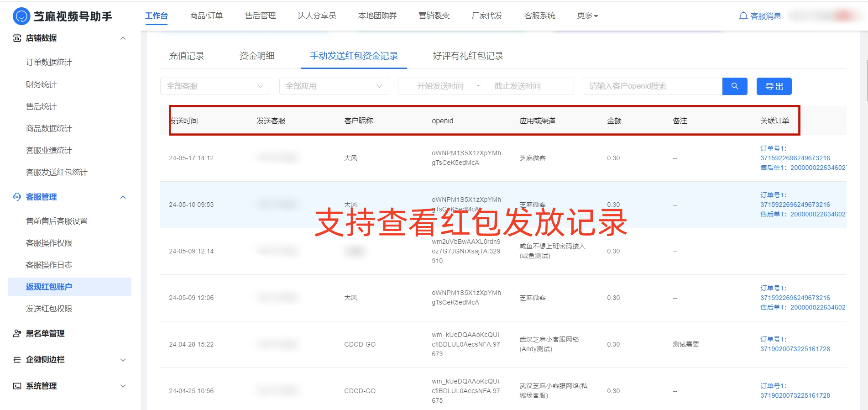The image size is (868, 410).
Task: Open the 达人分享员 top menu
Action: [x=317, y=16]
